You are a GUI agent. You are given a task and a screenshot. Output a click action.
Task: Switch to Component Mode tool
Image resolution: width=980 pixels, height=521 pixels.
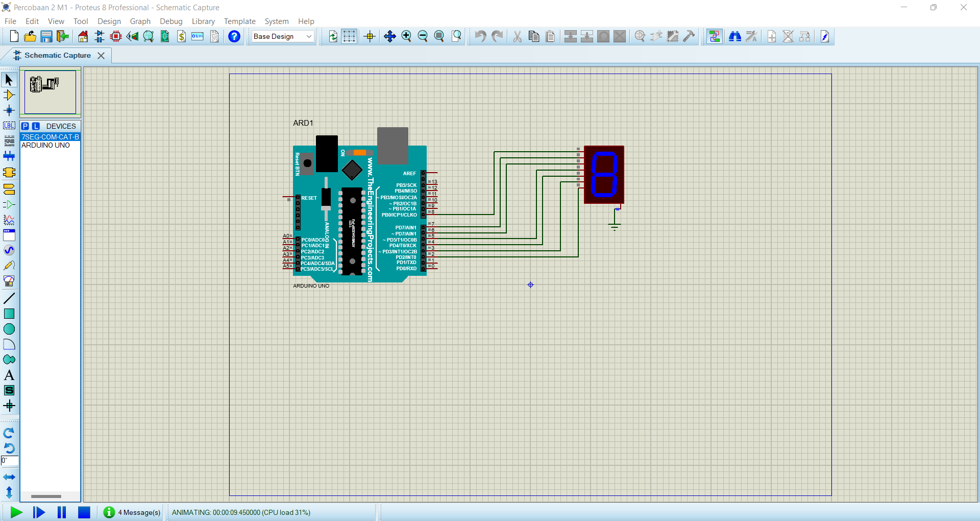pos(9,95)
